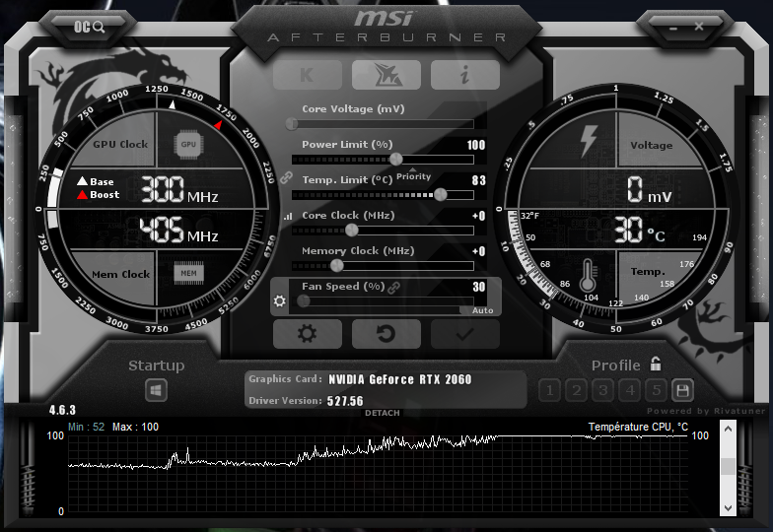Toggle the power and temp limit link icon
Viewport: 773px width, 532px height.
pyautogui.click(x=286, y=177)
